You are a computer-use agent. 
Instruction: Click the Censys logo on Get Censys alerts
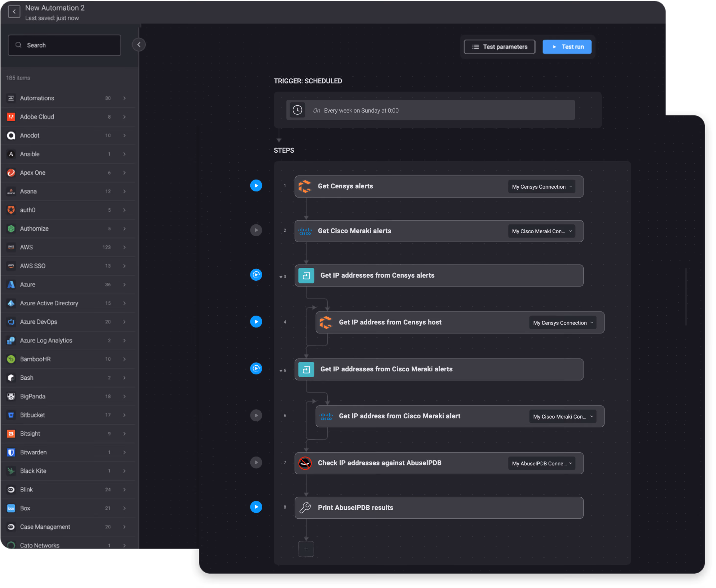pyautogui.click(x=305, y=186)
